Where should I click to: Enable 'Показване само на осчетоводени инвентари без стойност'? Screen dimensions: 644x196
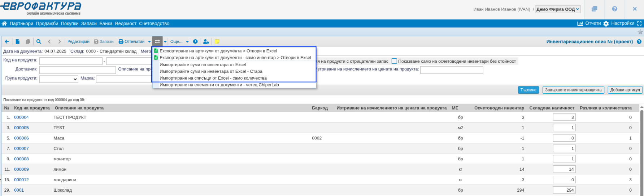pos(394,61)
